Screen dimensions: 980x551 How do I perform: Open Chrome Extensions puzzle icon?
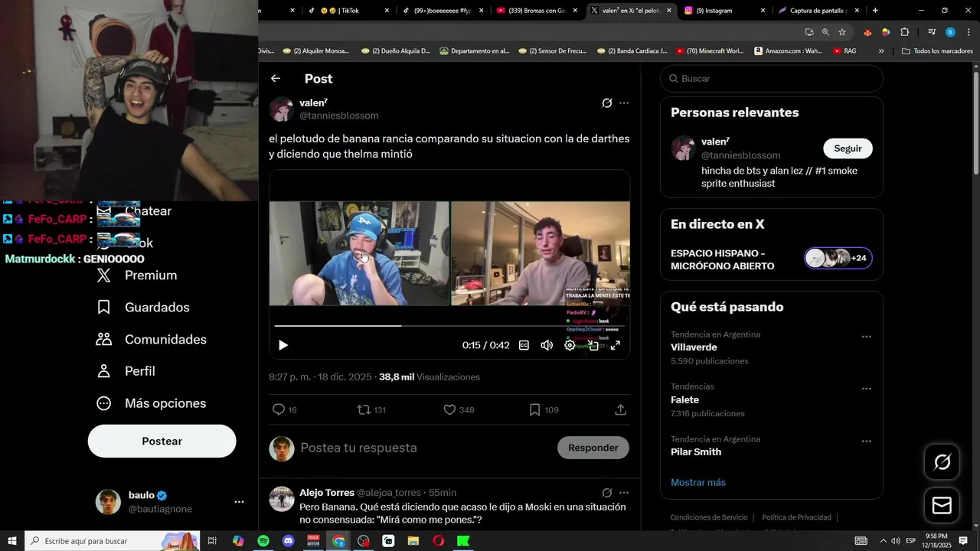click(x=904, y=32)
